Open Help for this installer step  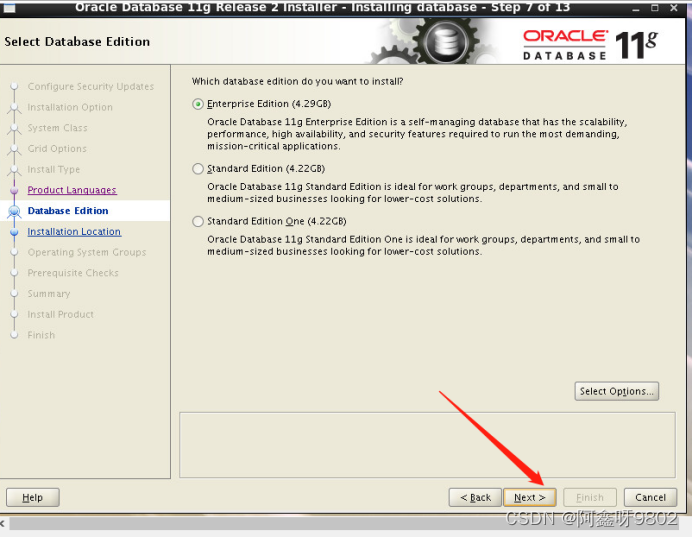[x=32, y=498]
